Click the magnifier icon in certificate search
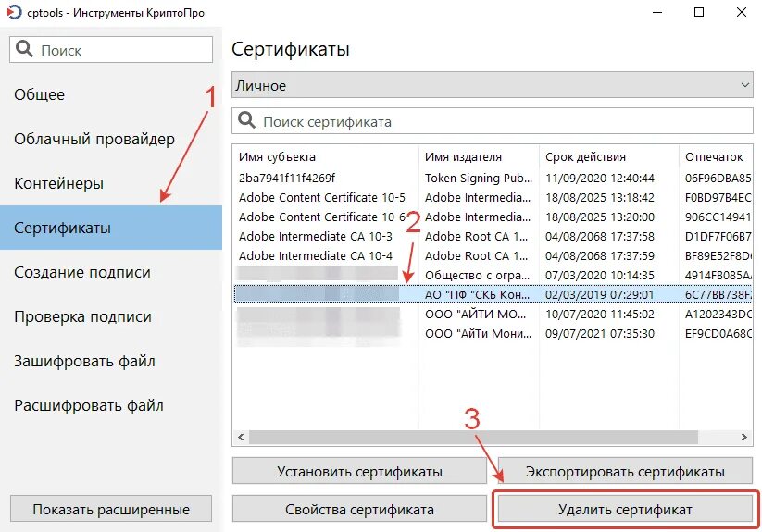Image resolution: width=762 pixels, height=532 pixels. (246, 120)
